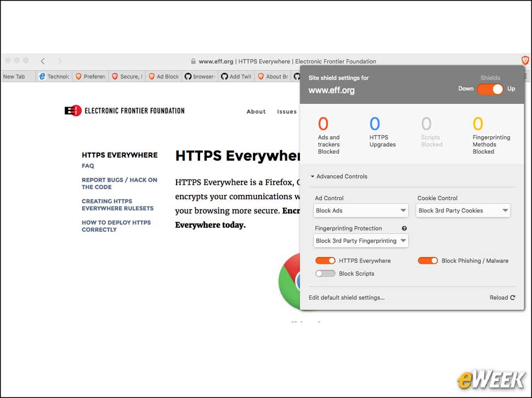Toggle Block Phishing / Malware switch

pos(427,260)
